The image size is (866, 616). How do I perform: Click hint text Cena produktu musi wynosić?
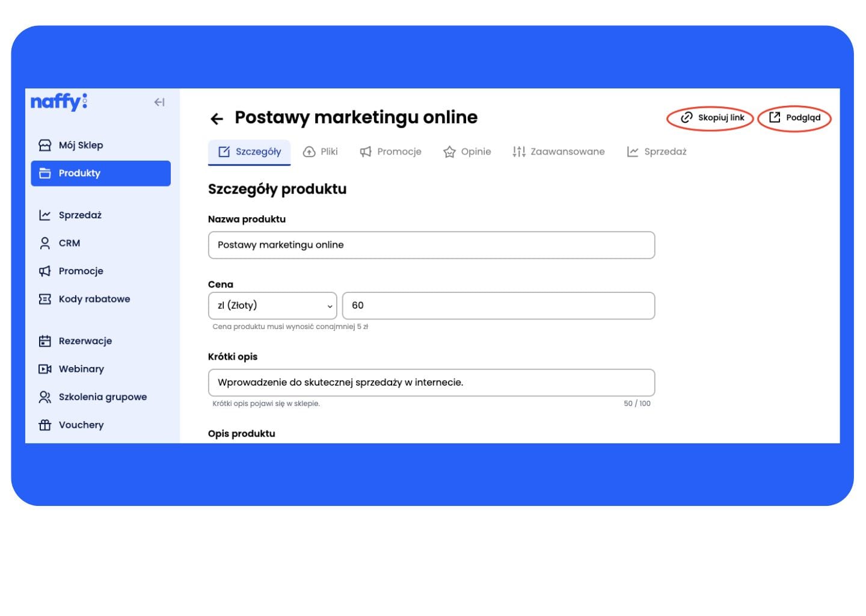tap(290, 327)
